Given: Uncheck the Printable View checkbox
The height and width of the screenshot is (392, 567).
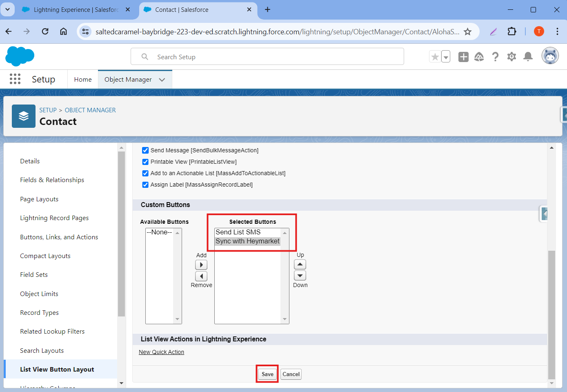Looking at the screenshot, I should [x=145, y=162].
